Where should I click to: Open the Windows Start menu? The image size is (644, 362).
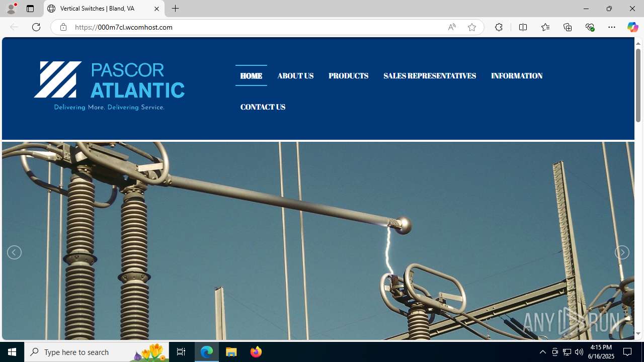pos(12,352)
